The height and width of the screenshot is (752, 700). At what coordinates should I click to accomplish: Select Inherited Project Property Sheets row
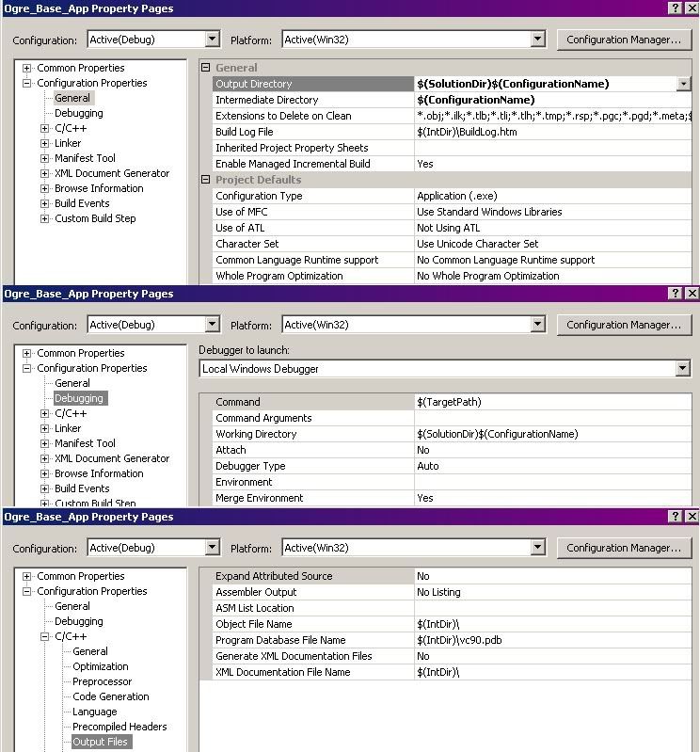tap(453, 148)
